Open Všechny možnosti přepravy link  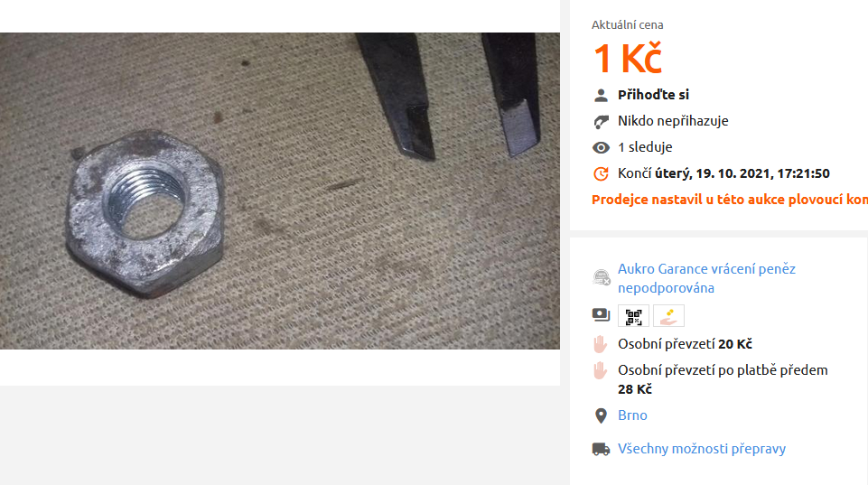point(702,449)
